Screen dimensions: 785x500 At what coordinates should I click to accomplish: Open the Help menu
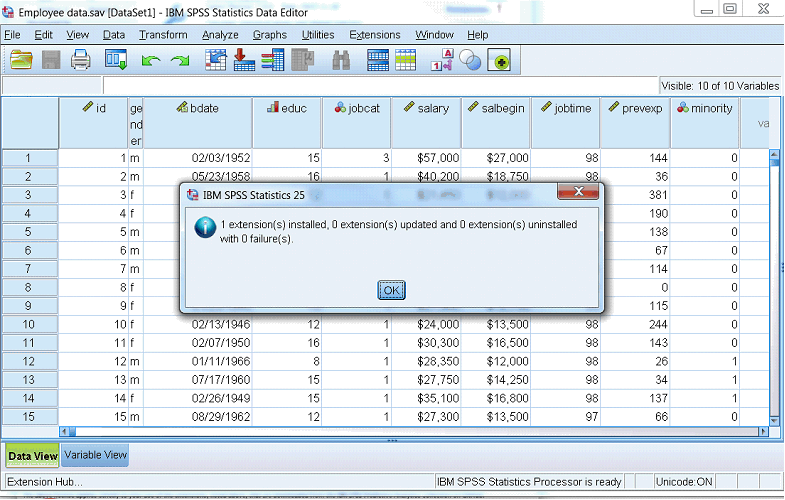click(478, 35)
